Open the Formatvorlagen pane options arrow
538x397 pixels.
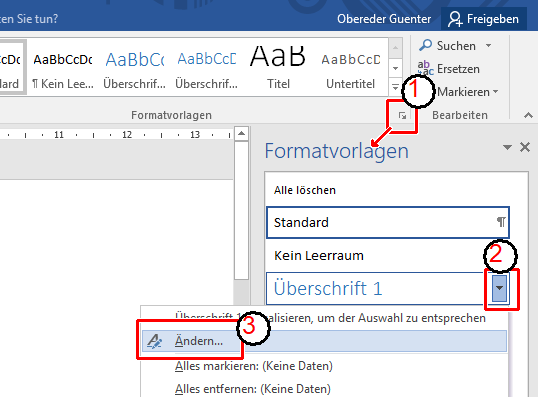click(x=507, y=147)
